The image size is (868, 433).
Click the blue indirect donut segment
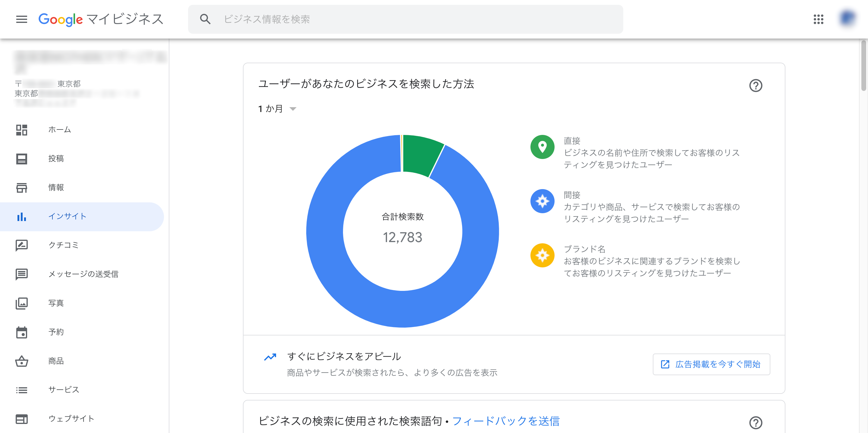[x=402, y=309]
